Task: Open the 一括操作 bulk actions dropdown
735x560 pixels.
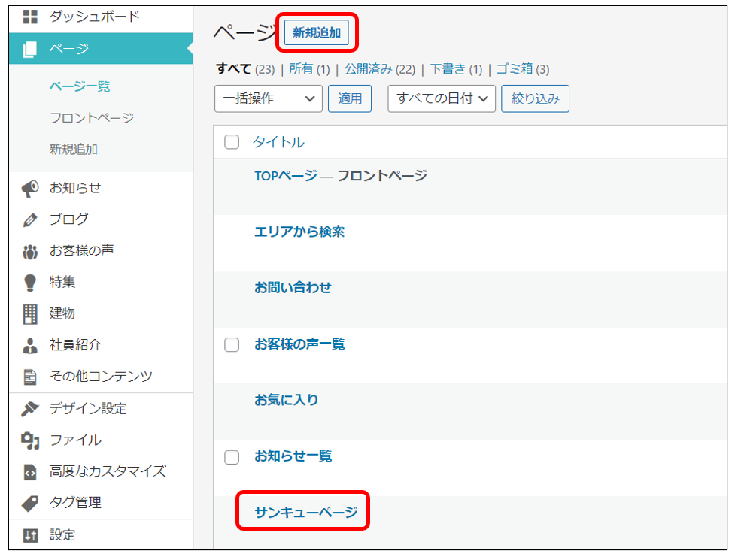Action: click(268, 98)
